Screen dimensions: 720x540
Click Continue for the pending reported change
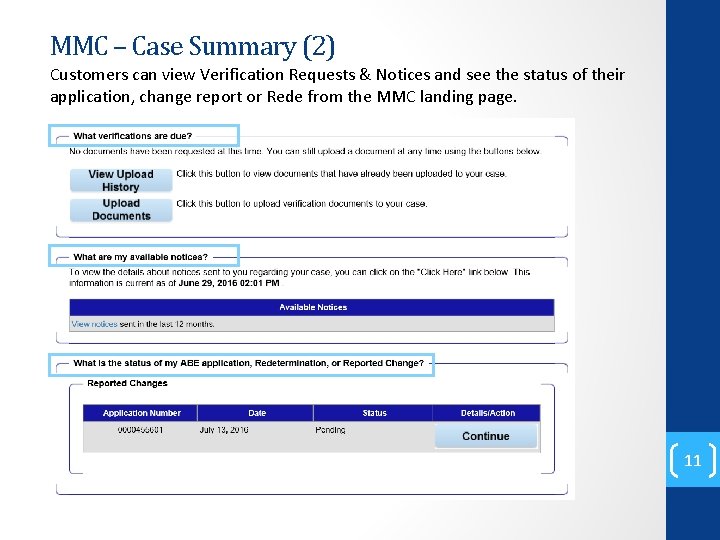(x=486, y=436)
